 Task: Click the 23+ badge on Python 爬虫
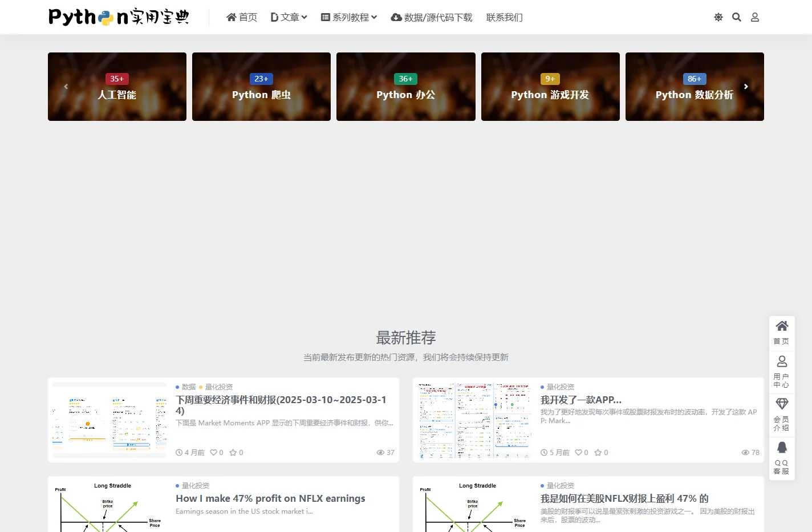(261, 79)
